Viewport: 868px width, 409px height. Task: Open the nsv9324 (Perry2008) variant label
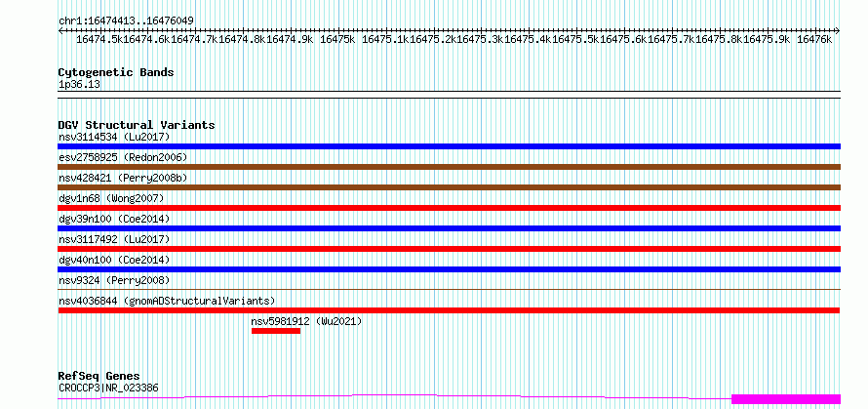pyautogui.click(x=114, y=280)
